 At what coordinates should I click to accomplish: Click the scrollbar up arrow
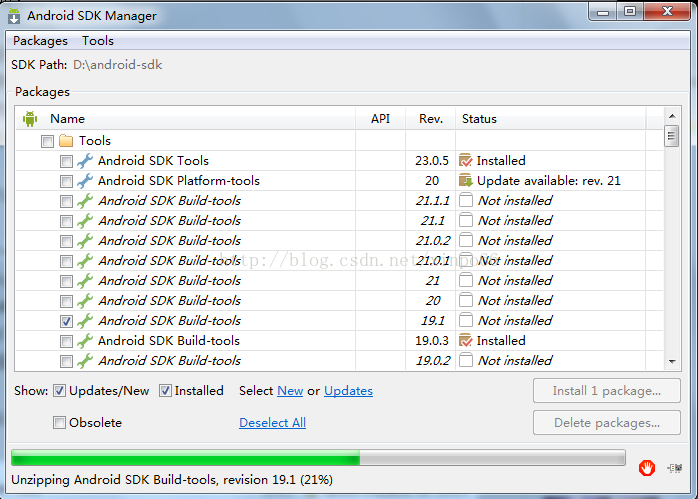pyautogui.click(x=672, y=116)
